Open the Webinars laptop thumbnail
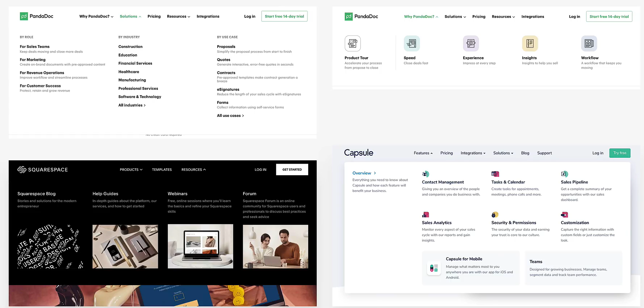 pyautogui.click(x=200, y=246)
